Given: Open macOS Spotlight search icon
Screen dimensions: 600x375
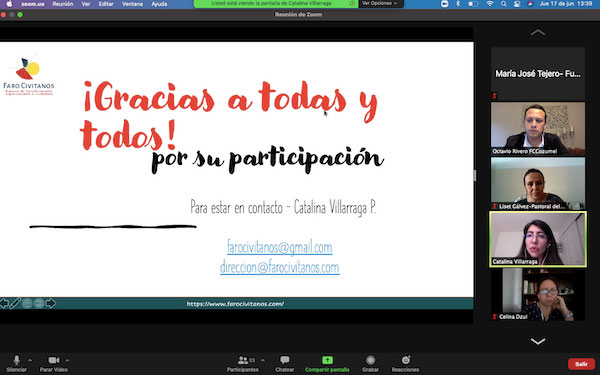Looking at the screenshot, I should 503,4.
